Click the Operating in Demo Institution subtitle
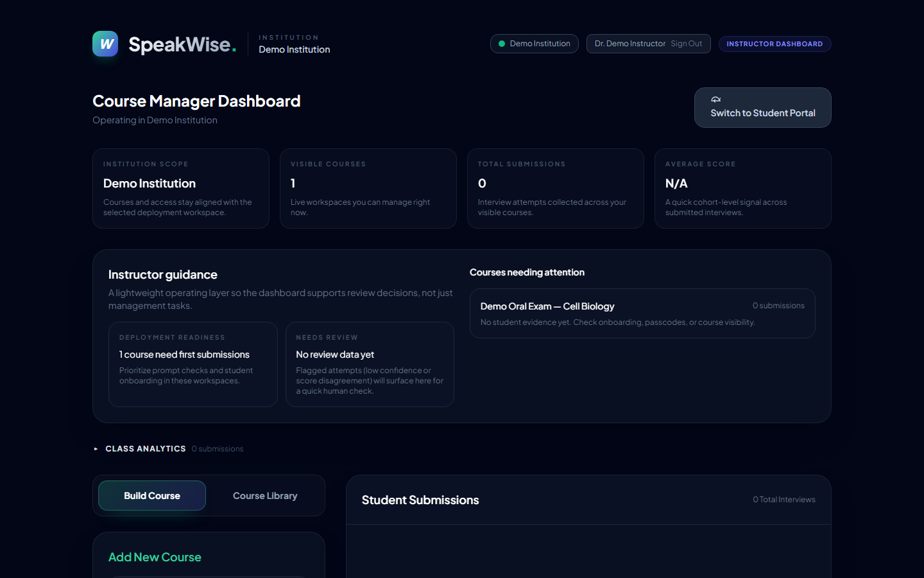The height and width of the screenshot is (578, 924). [155, 120]
